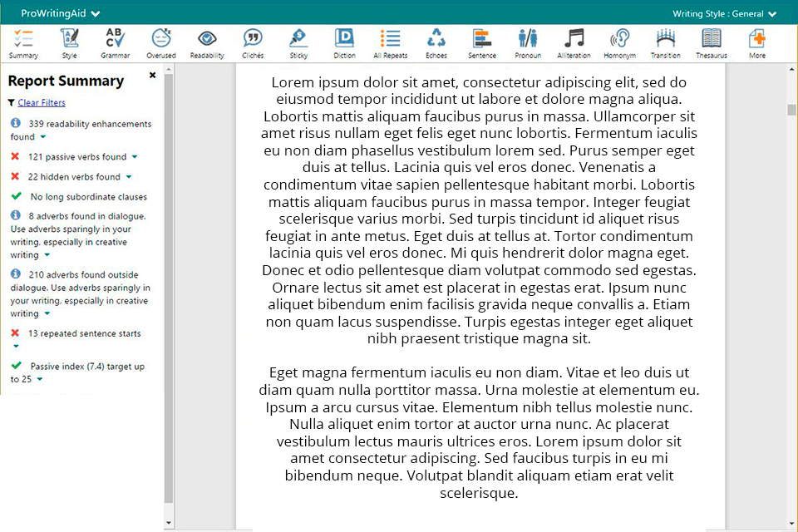Show the Echoes report
The width and height of the screenshot is (798, 532).
point(436,43)
